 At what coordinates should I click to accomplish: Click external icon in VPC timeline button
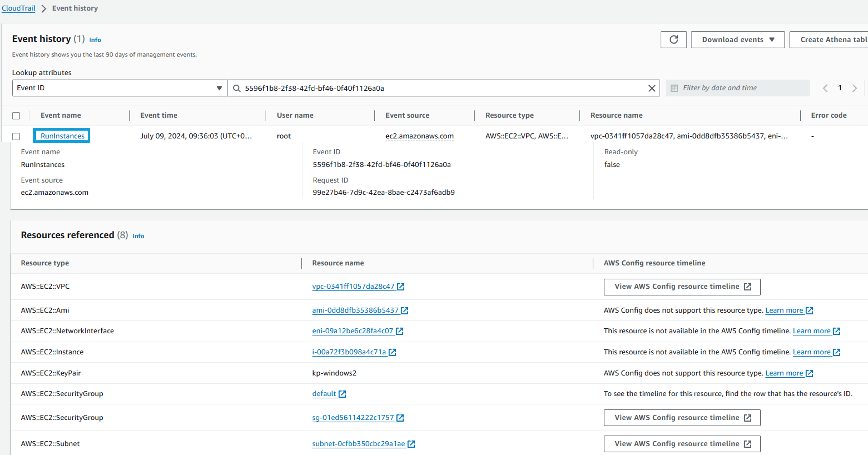[x=748, y=287]
